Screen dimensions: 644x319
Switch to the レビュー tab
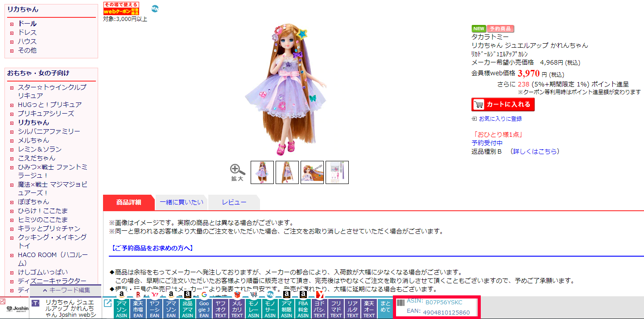pos(234,202)
